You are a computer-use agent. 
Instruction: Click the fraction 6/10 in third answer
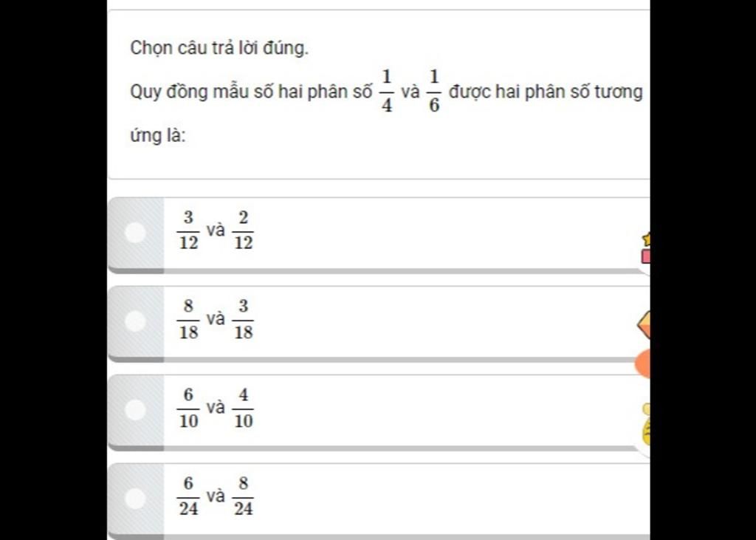point(188,408)
